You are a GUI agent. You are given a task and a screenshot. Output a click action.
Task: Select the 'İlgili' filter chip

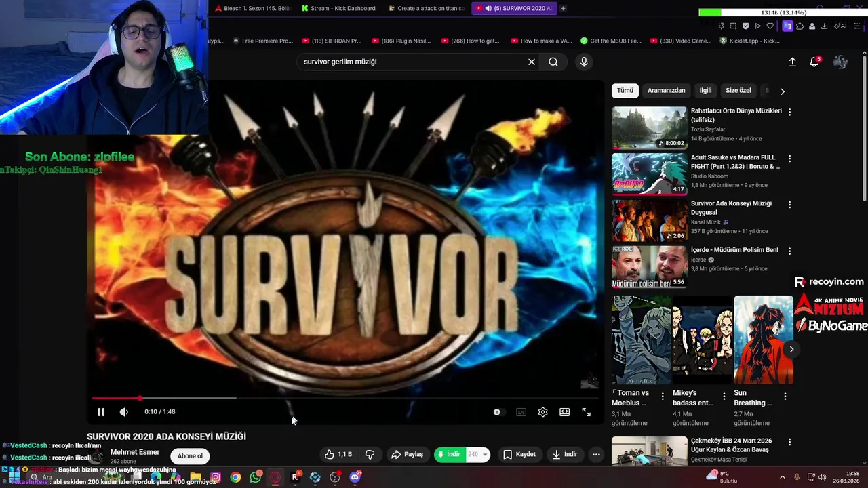tap(705, 90)
